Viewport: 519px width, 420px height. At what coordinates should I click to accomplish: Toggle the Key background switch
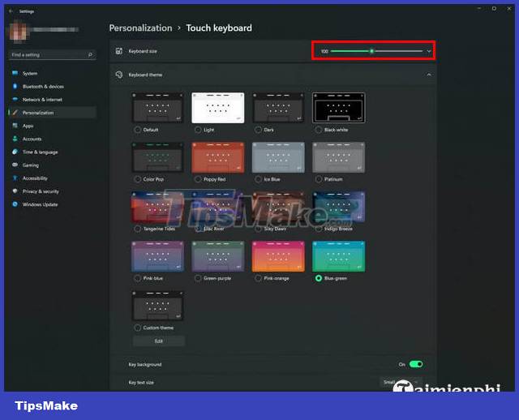click(416, 364)
